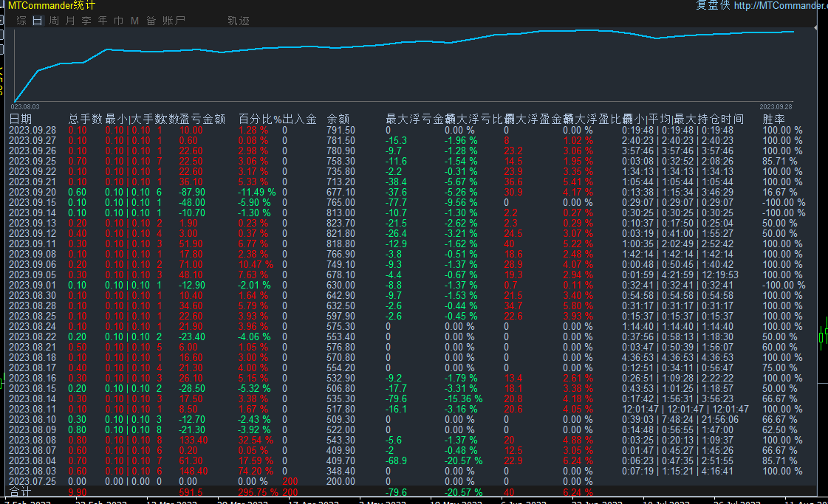Click the MTCommander统计 panel title

(52, 5)
